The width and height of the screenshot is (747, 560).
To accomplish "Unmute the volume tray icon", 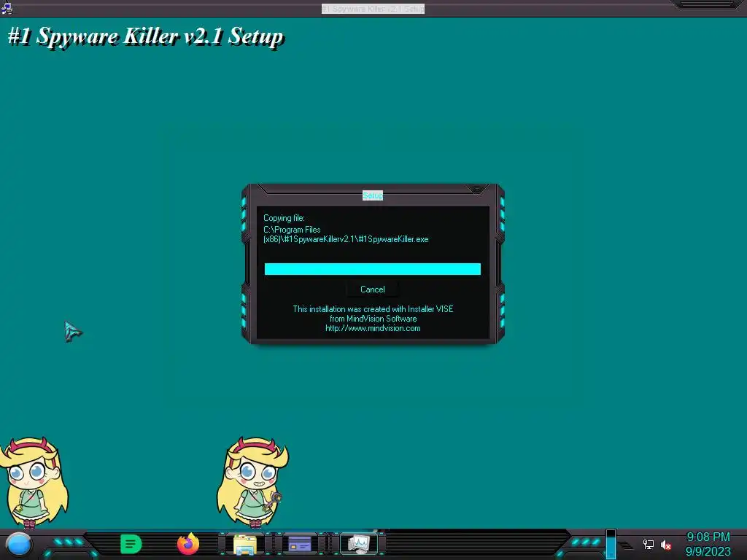I will pyautogui.click(x=666, y=545).
